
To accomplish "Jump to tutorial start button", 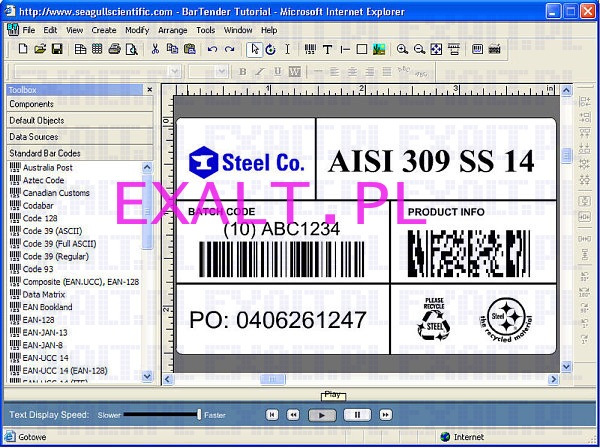I will pyautogui.click(x=272, y=415).
